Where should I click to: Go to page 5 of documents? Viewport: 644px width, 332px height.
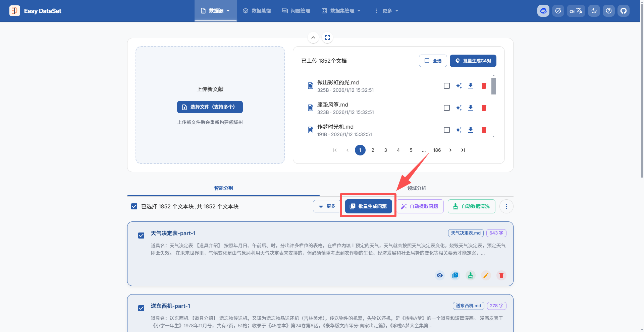click(411, 150)
